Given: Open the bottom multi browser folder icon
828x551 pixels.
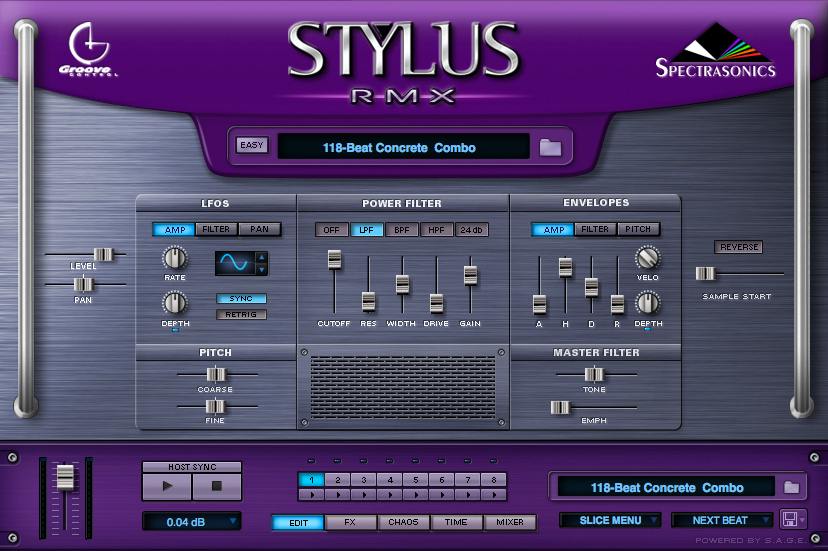Looking at the screenshot, I should pyautogui.click(x=791, y=487).
